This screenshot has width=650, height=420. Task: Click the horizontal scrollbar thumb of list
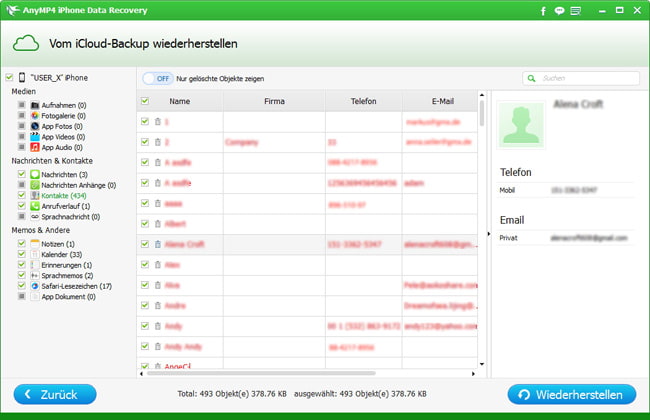coord(261,373)
